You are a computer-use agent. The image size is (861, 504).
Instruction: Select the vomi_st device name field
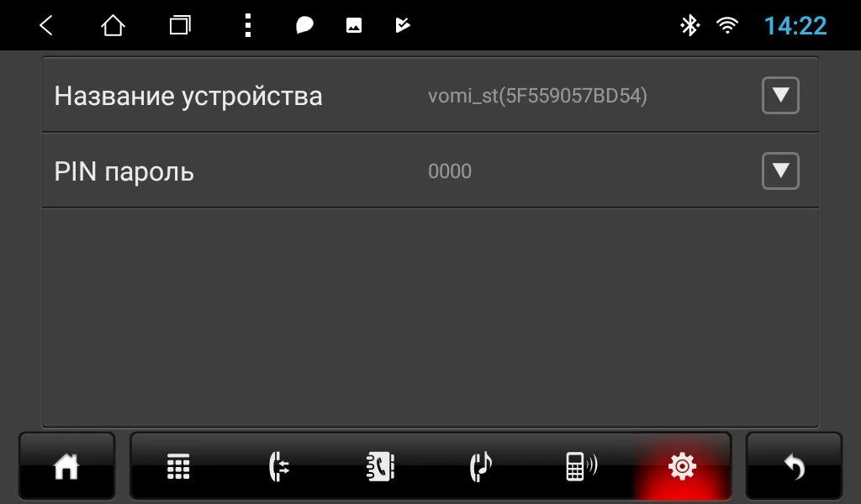coord(537,96)
